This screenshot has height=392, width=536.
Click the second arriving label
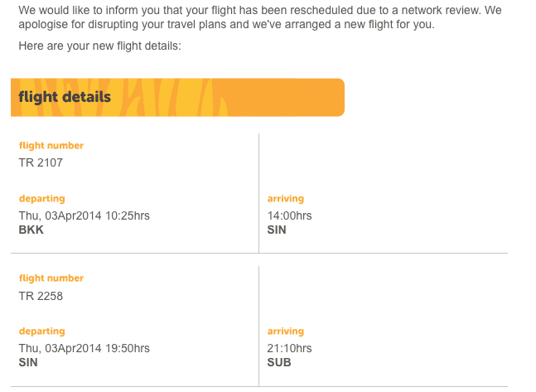click(286, 332)
